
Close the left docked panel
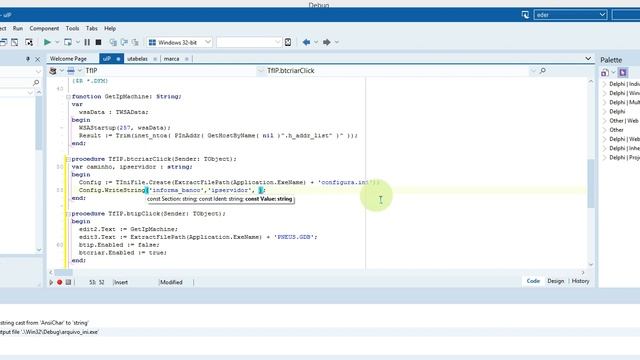pos(38,59)
